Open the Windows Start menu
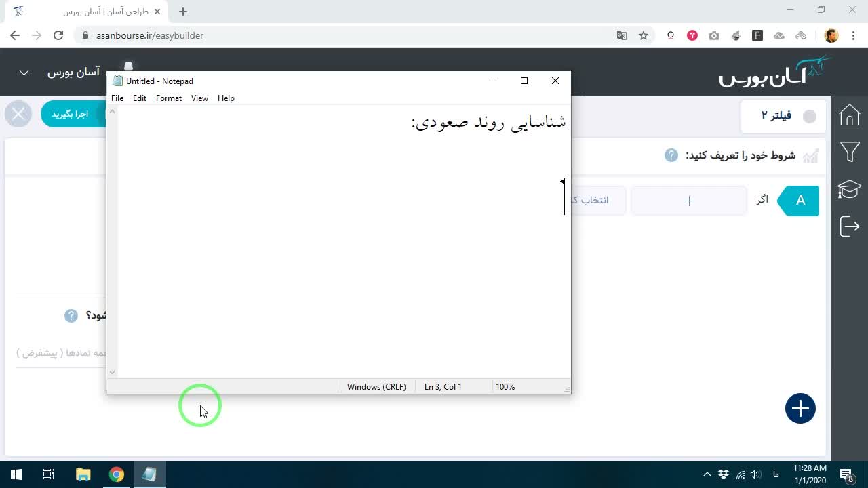The image size is (868, 488). pyautogui.click(x=16, y=474)
